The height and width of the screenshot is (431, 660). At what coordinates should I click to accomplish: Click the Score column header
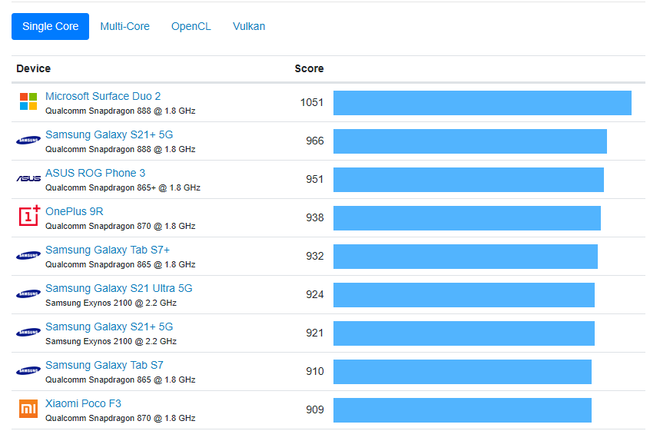(309, 69)
